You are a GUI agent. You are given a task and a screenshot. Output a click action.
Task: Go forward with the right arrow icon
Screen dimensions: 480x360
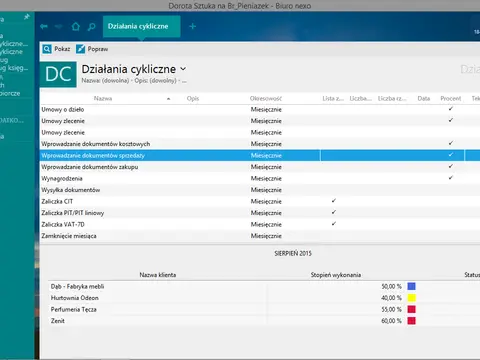59,26
